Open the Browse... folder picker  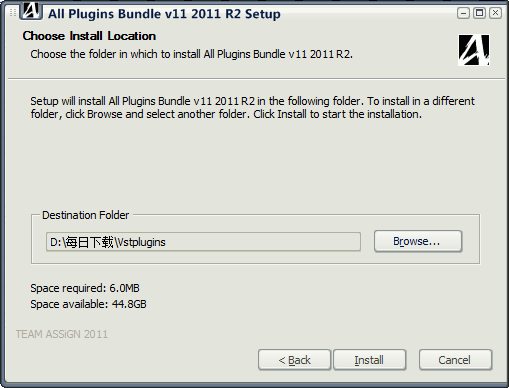pyautogui.click(x=418, y=241)
